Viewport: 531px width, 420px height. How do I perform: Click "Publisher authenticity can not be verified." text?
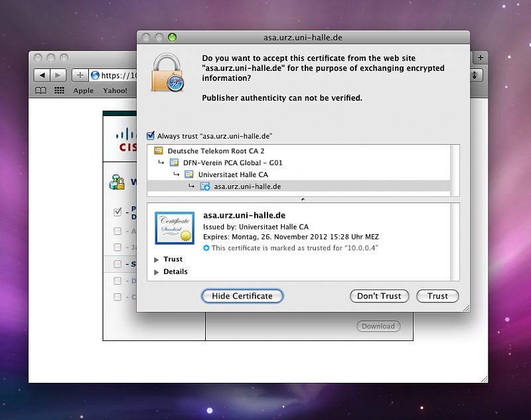pos(282,98)
